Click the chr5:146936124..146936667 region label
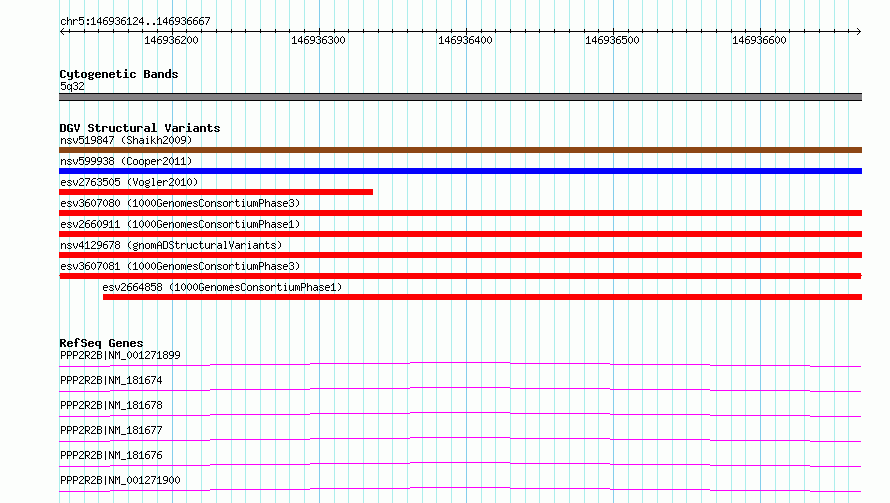The width and height of the screenshot is (890, 503). pyautogui.click(x=135, y=22)
